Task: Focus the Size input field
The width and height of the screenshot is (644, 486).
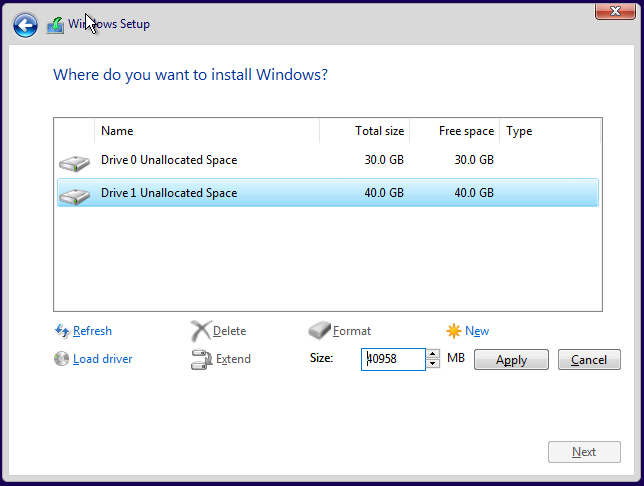Action: point(393,359)
